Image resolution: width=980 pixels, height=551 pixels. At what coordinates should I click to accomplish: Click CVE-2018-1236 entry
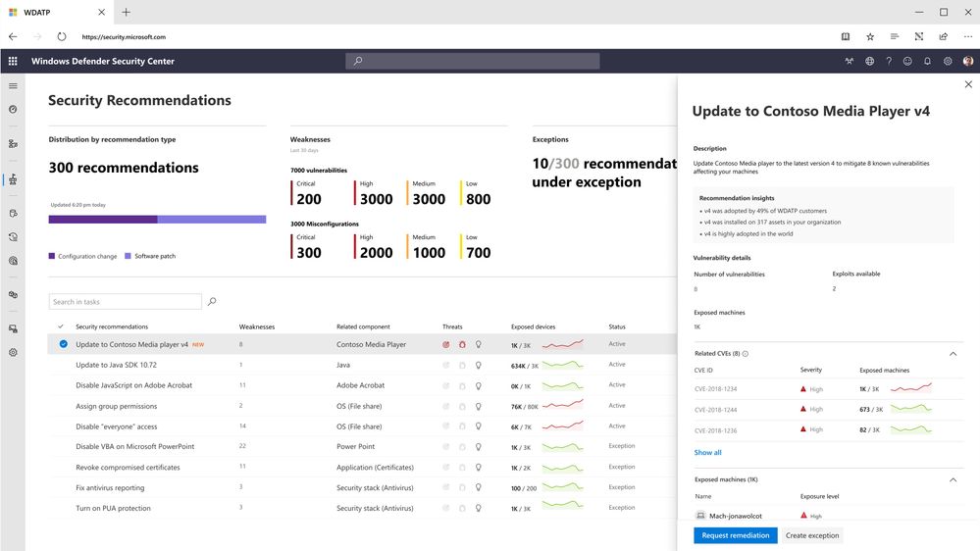715,430
